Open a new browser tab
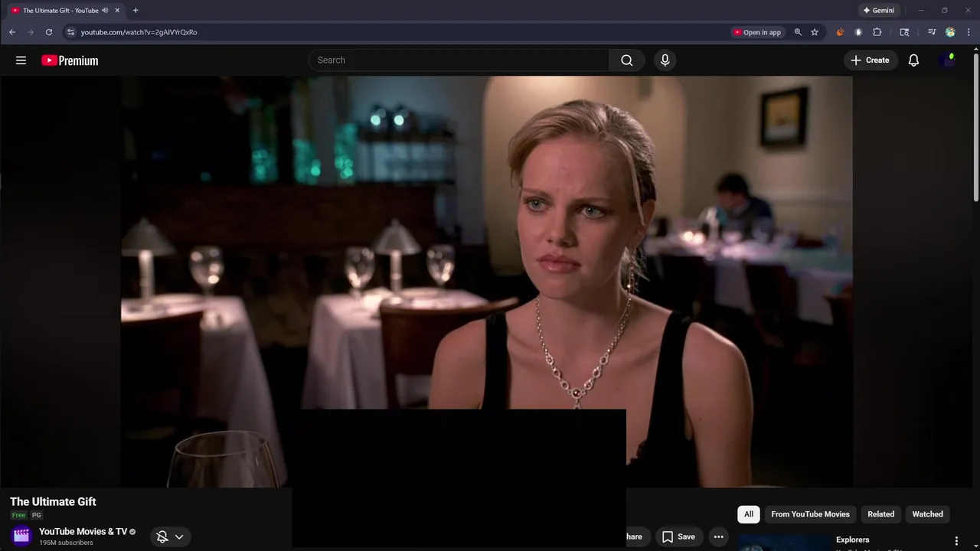Image resolution: width=980 pixels, height=551 pixels. [136, 11]
